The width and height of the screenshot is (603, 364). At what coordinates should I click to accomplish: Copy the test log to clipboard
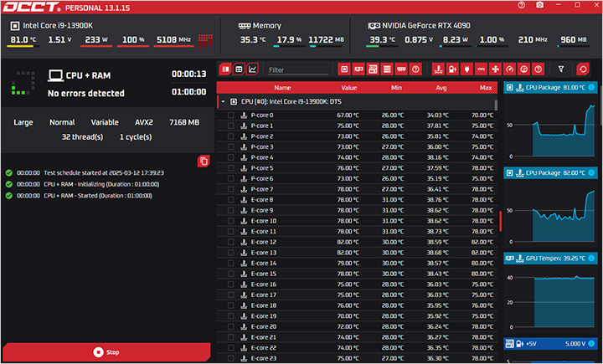(x=204, y=161)
